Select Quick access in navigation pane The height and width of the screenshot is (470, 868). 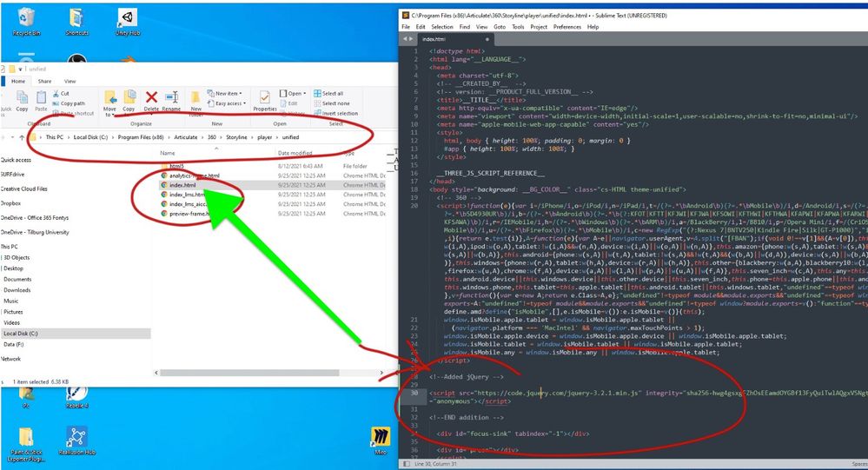click(16, 160)
